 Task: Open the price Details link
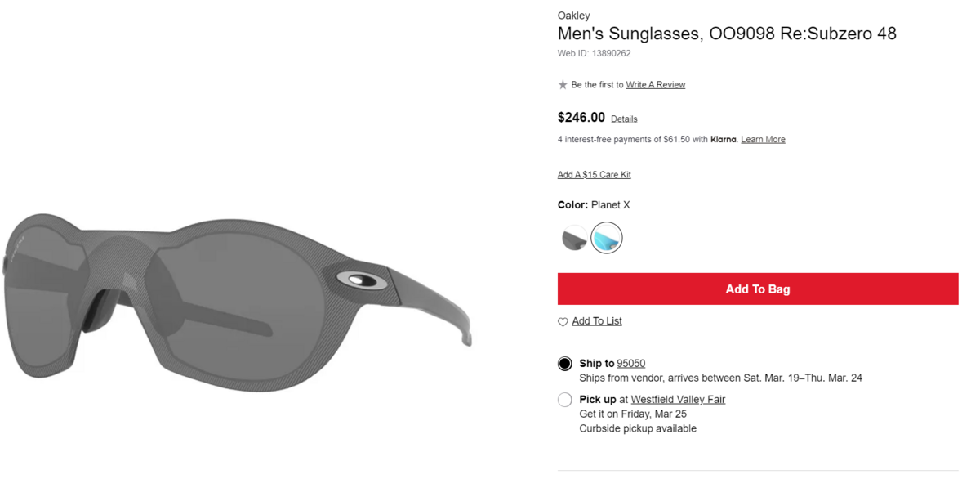624,119
